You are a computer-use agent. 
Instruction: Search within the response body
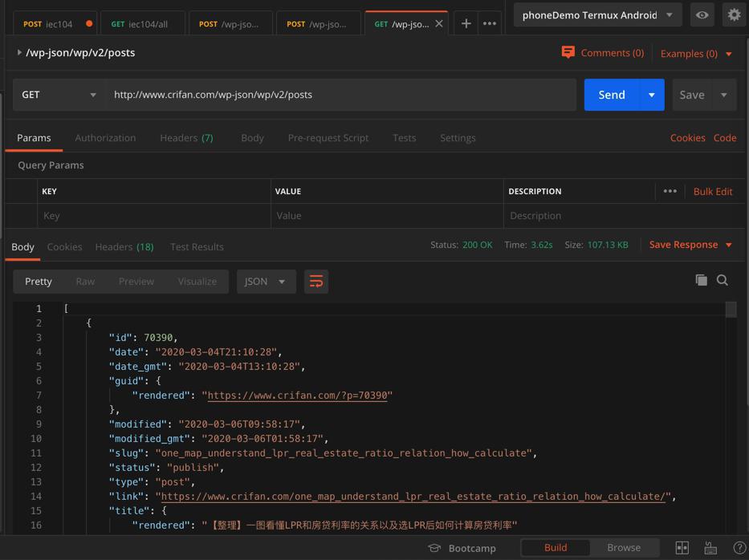(723, 280)
